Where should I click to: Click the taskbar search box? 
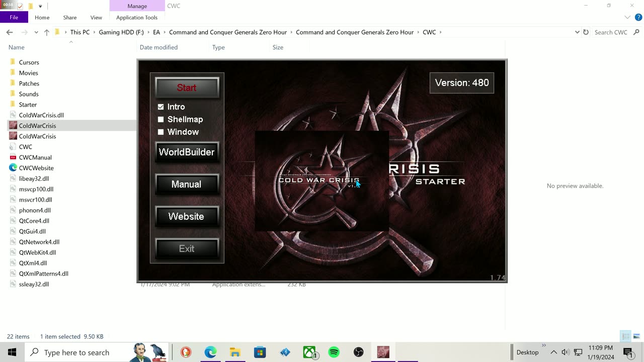[x=96, y=352]
